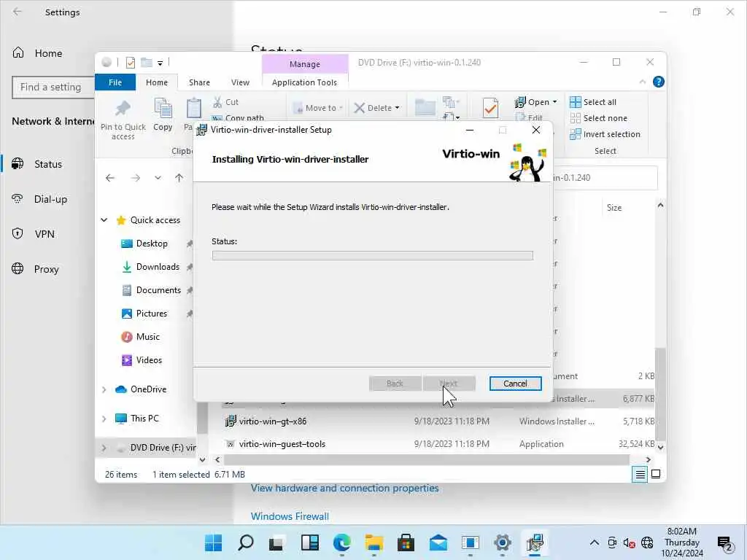Switch to details view layout icon

[x=640, y=474]
